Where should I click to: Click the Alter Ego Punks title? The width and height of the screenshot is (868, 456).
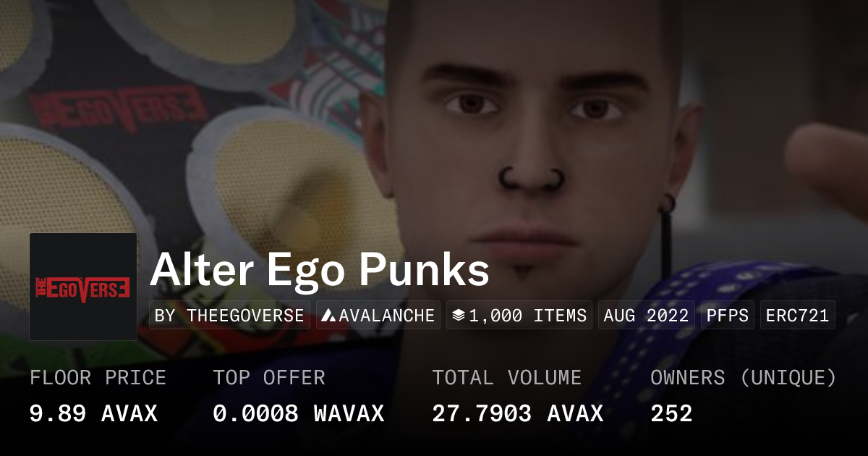click(x=319, y=271)
